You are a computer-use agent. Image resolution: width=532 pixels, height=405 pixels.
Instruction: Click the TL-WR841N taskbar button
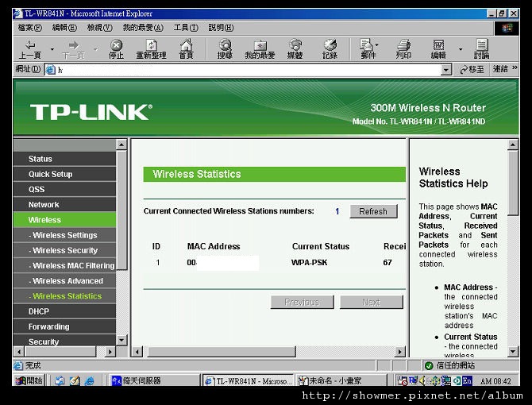(249, 380)
